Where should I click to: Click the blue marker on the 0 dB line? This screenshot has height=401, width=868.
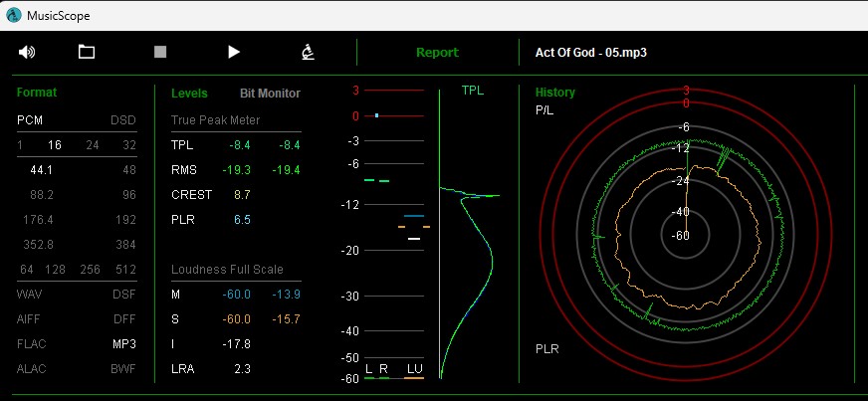377,115
